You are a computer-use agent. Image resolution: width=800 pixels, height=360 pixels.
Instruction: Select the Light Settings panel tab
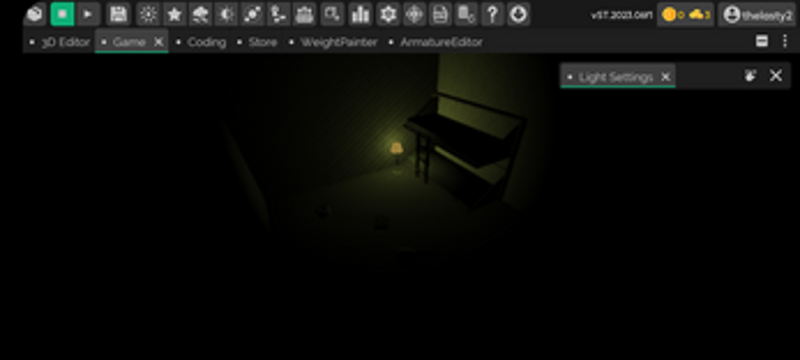pos(616,77)
